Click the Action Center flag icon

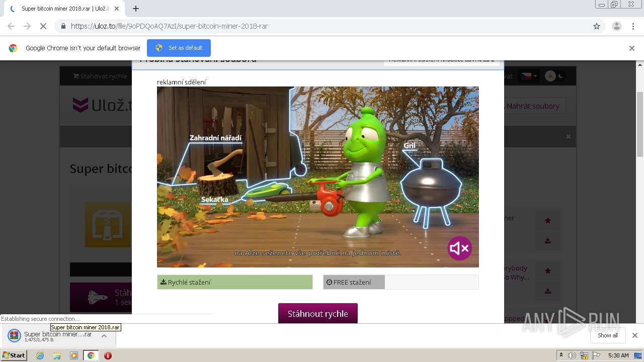coord(596,355)
